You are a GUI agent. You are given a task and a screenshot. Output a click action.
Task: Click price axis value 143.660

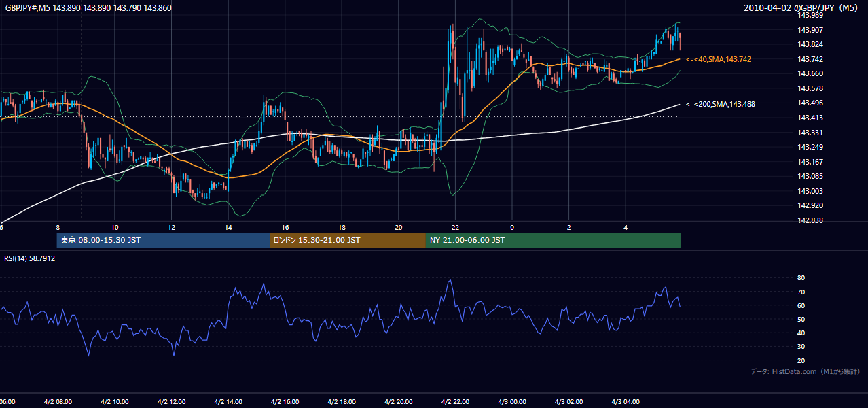tap(810, 73)
